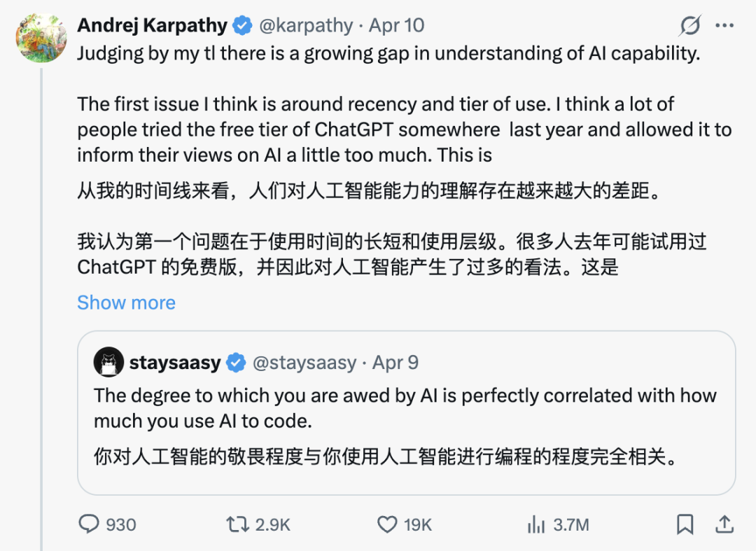Click the Grok circle-slash icon
The height and width of the screenshot is (551, 756).
(x=689, y=26)
